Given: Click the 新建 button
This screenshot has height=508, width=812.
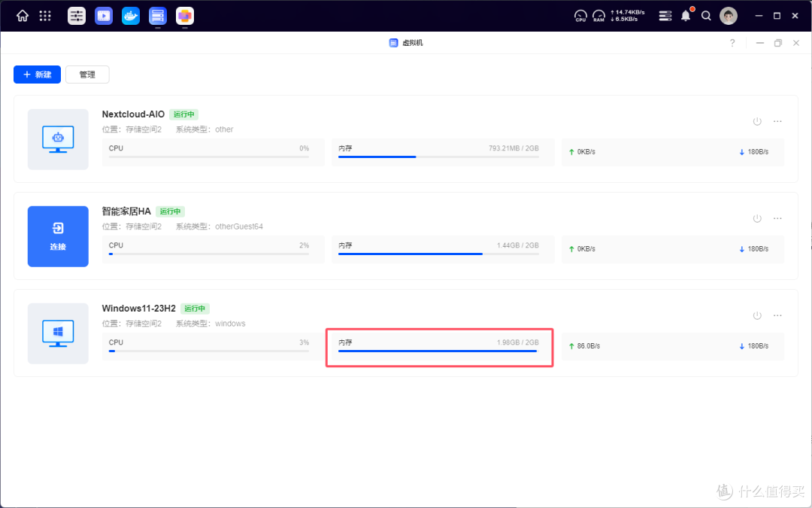Looking at the screenshot, I should pos(38,75).
